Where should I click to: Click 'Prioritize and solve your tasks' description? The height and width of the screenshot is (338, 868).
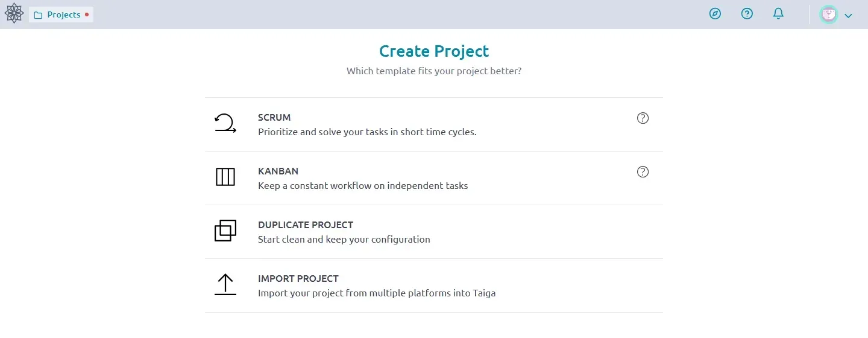367,132
